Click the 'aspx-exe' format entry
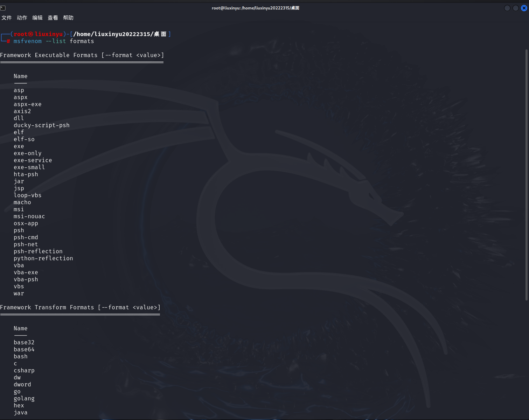 tap(28, 104)
